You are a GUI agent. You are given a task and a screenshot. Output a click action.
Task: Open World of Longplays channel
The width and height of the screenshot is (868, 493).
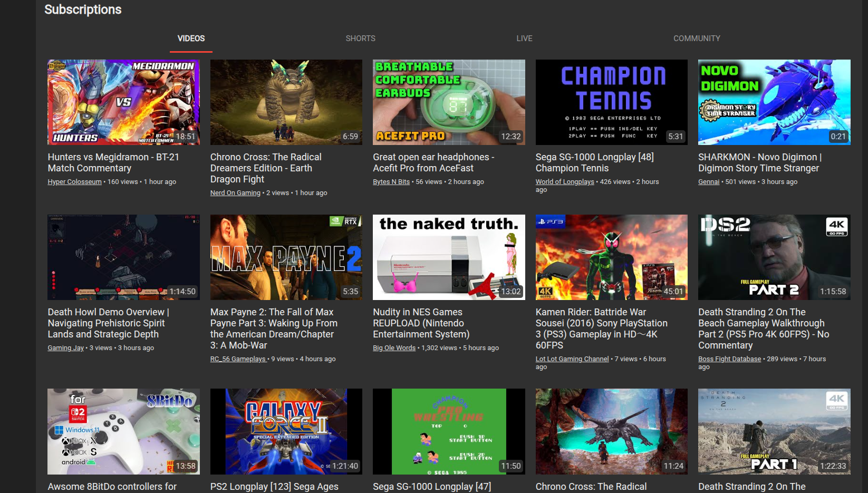coord(565,182)
